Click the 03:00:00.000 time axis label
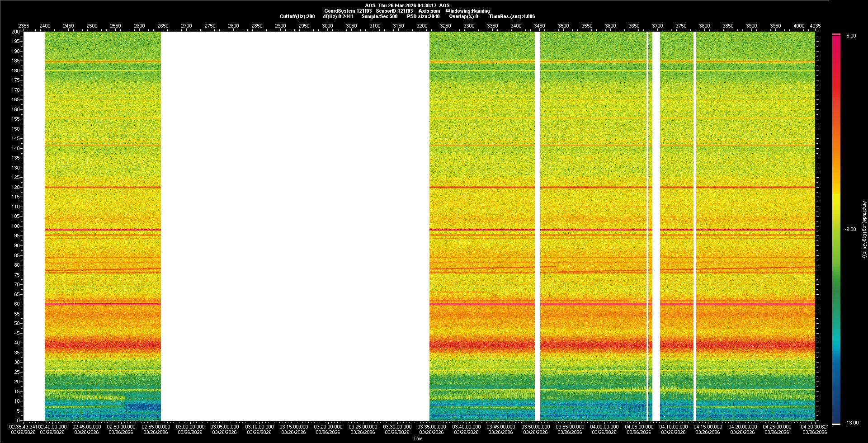Viewport: 868px width, 443px height. [190, 427]
